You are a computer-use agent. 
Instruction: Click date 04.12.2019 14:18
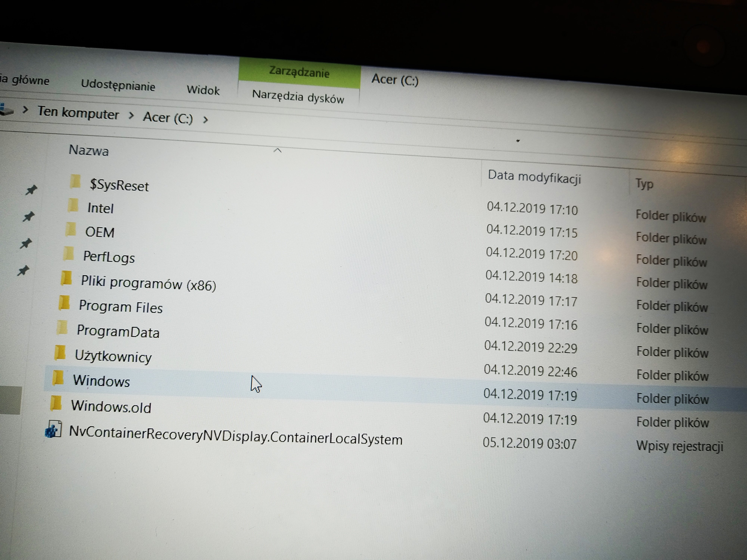pyautogui.click(x=531, y=277)
